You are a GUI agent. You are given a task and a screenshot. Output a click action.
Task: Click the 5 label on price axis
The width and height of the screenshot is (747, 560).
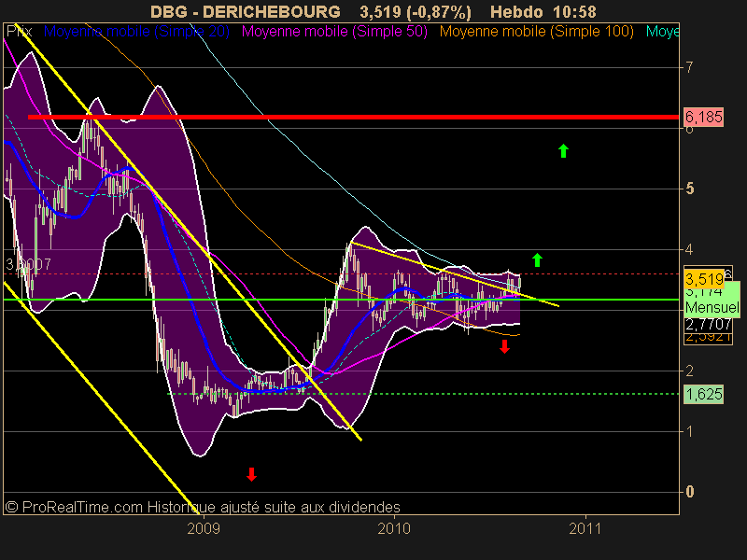tap(689, 189)
